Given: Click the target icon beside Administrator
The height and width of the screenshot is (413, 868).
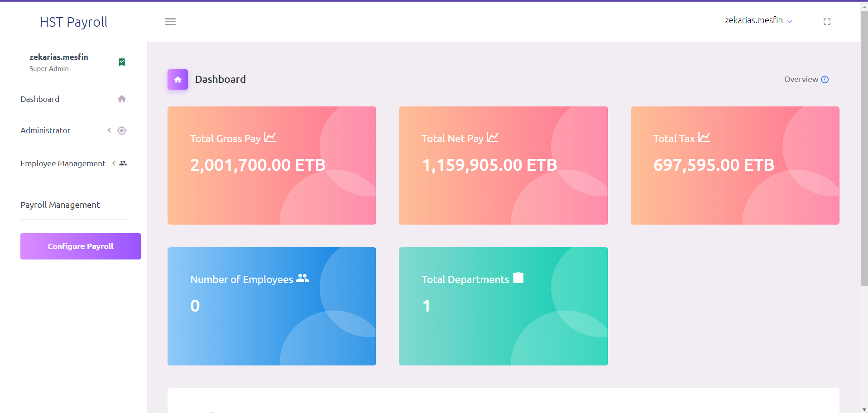Looking at the screenshot, I should [x=122, y=130].
